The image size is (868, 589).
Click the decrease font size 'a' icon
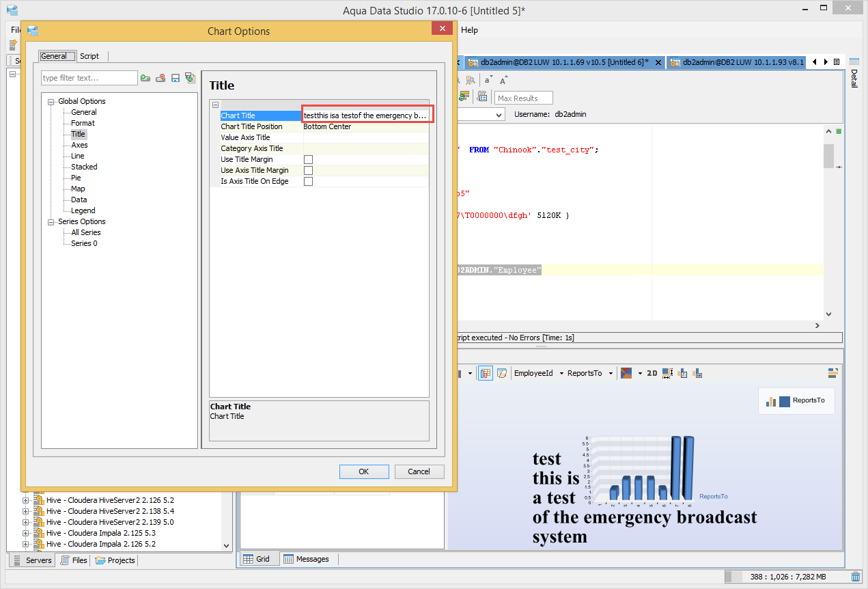(x=488, y=80)
